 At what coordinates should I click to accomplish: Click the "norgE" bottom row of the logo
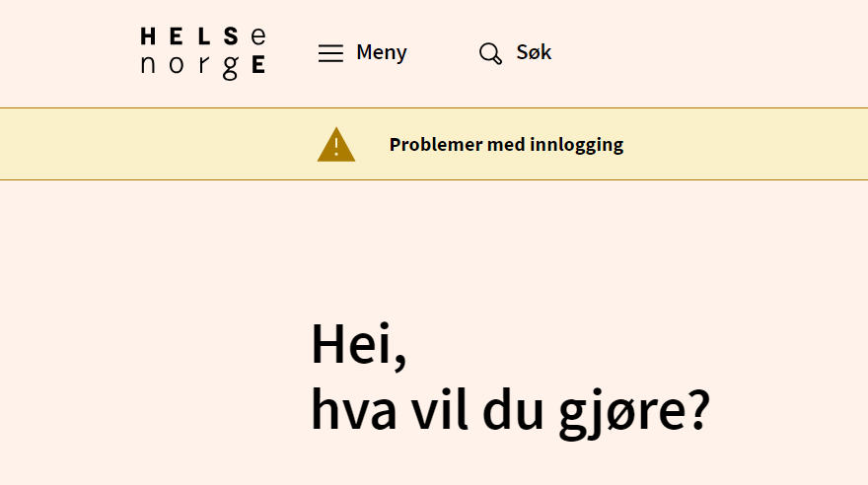(x=203, y=67)
